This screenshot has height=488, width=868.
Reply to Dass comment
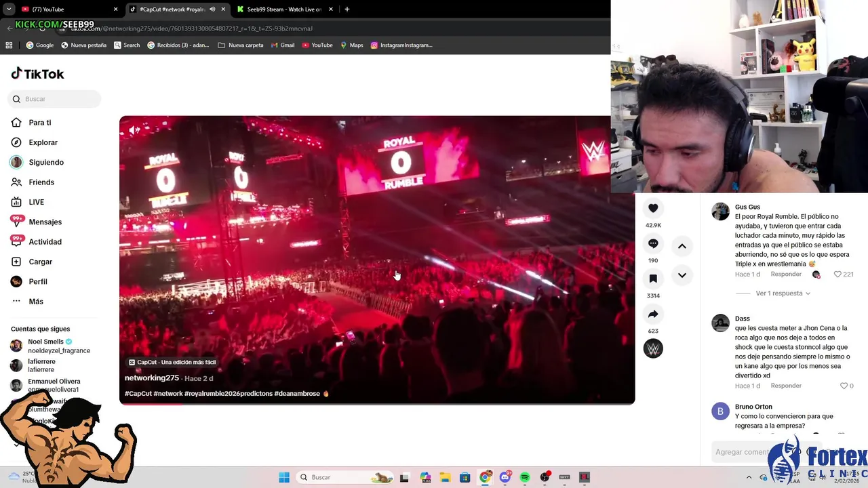pyautogui.click(x=786, y=386)
